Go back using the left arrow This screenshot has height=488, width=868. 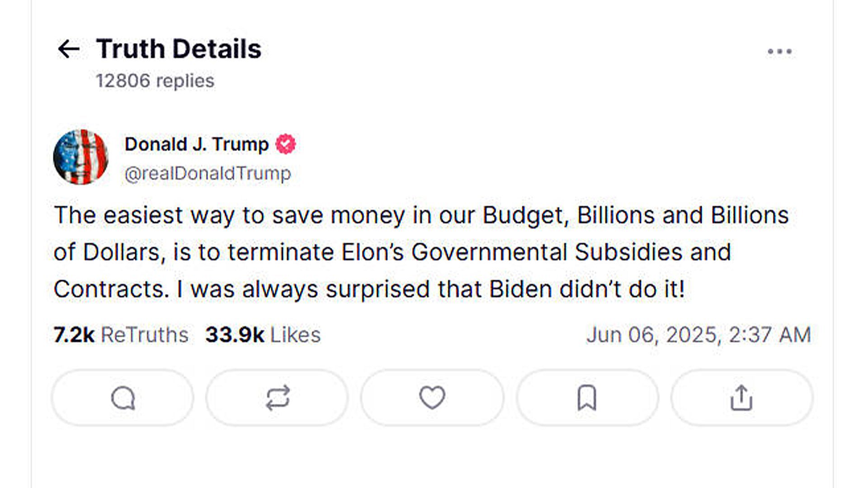click(69, 49)
